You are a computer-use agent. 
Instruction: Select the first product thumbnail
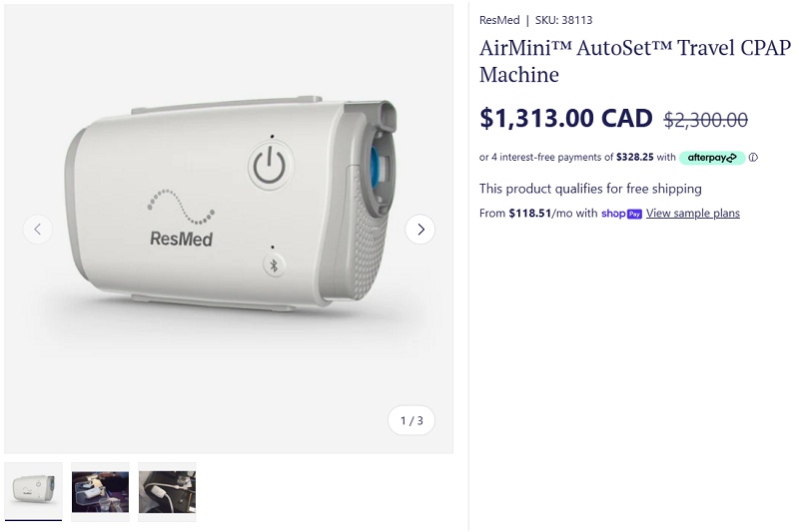point(33,491)
